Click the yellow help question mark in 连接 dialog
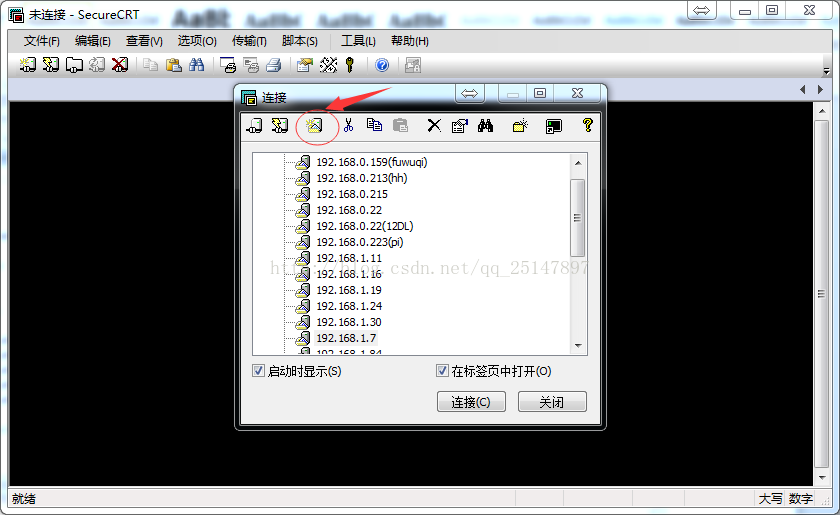The image size is (840, 515). pyautogui.click(x=588, y=125)
